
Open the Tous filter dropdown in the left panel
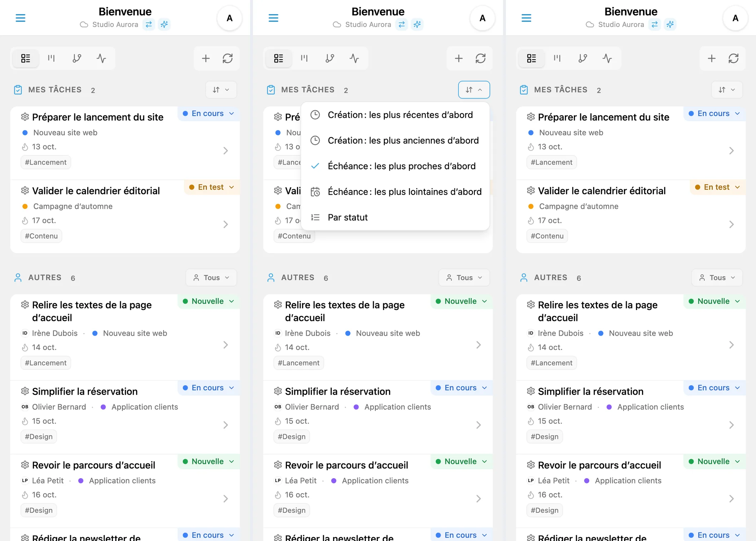pyautogui.click(x=211, y=277)
